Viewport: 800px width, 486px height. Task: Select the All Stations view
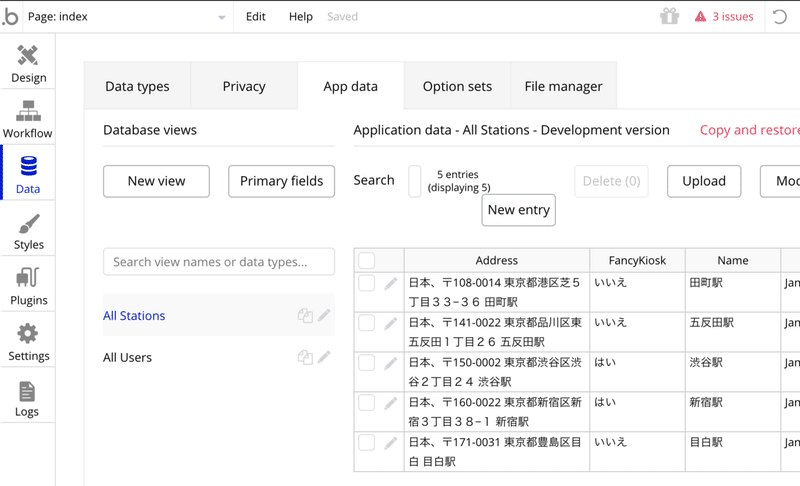point(134,316)
